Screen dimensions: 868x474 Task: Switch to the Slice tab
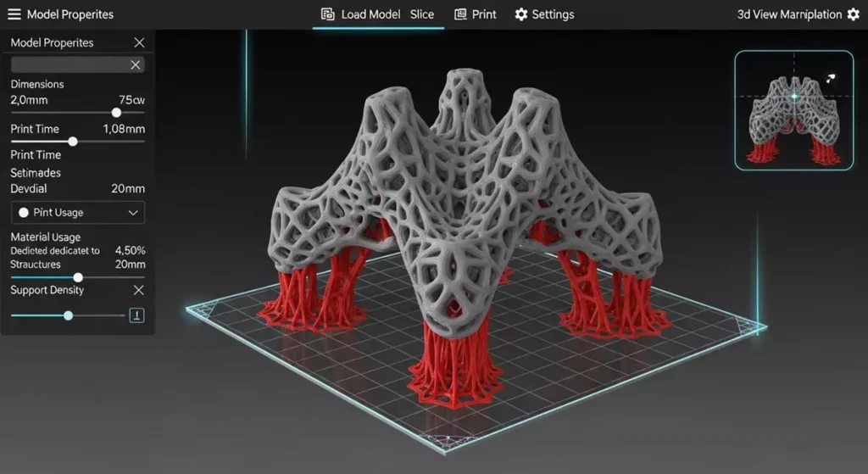click(421, 14)
